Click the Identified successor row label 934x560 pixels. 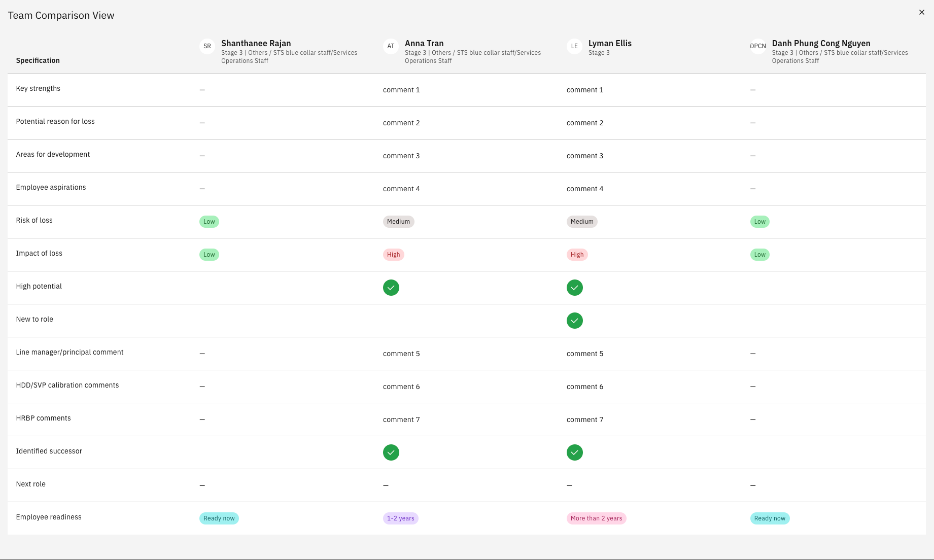coord(49,451)
